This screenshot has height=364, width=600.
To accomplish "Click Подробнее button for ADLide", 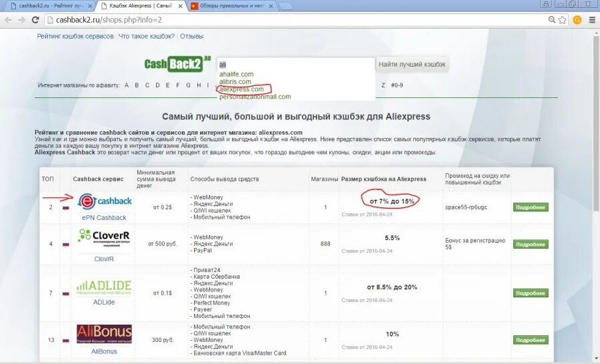I will tap(531, 293).
